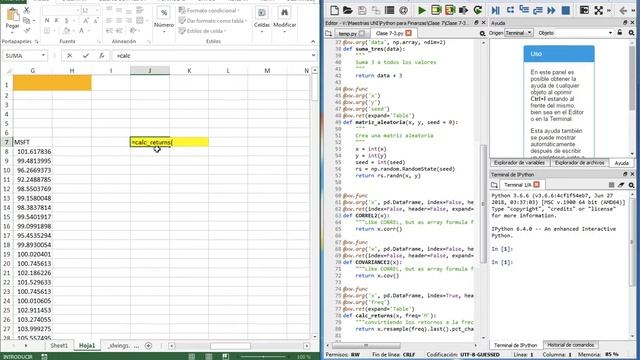Cancel the formula entry with X
Screen dimensions: 640x360
click(x=69, y=56)
